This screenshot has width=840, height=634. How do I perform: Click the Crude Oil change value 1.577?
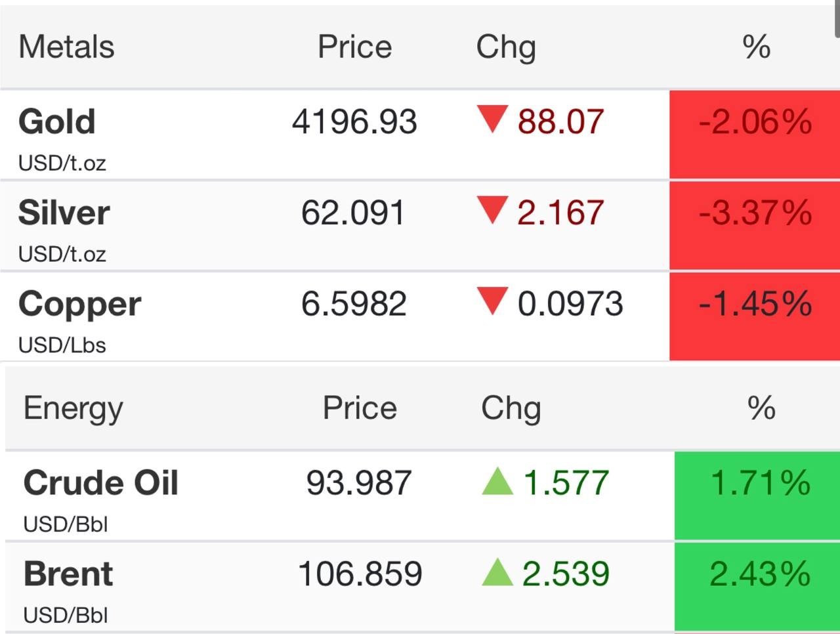coord(566,483)
